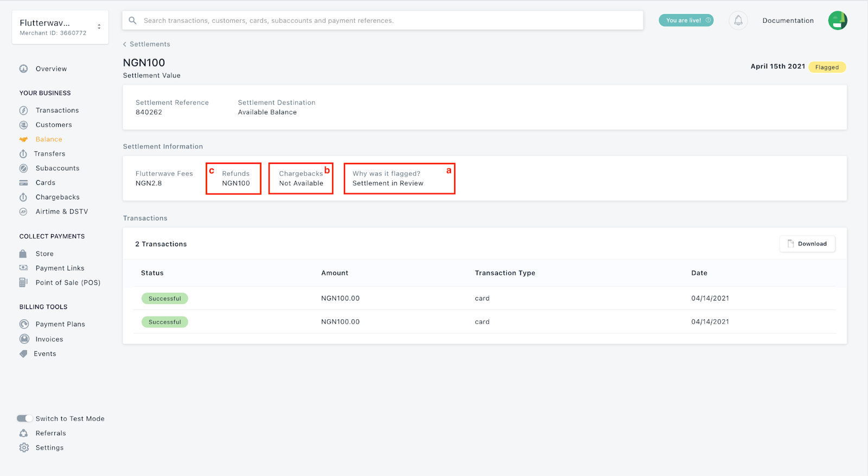
Task: Click the Download file icon
Action: click(x=791, y=244)
